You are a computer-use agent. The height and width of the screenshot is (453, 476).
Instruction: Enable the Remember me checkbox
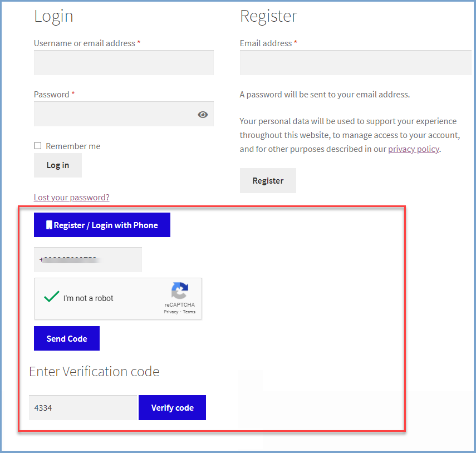pyautogui.click(x=37, y=145)
